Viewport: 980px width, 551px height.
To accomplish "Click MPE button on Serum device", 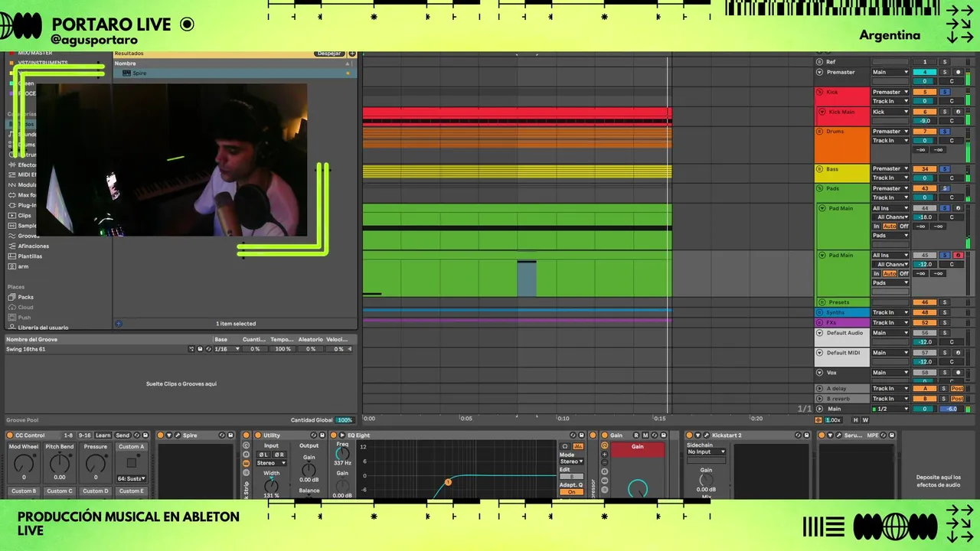I will pos(872,435).
